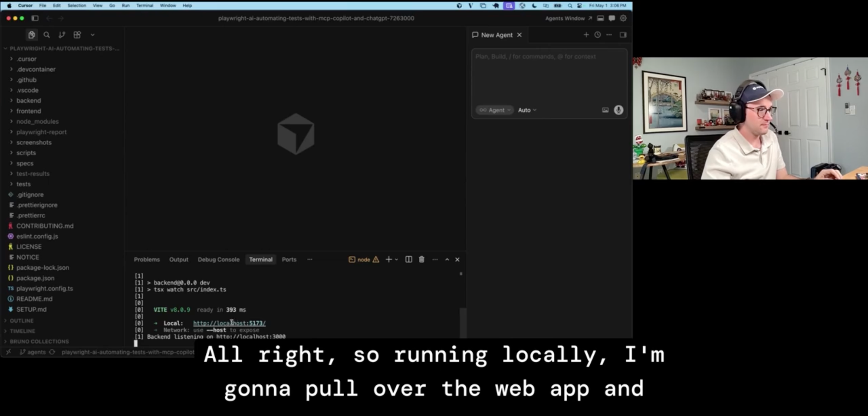
Task: Open the Agents Window button
Action: [568, 18]
